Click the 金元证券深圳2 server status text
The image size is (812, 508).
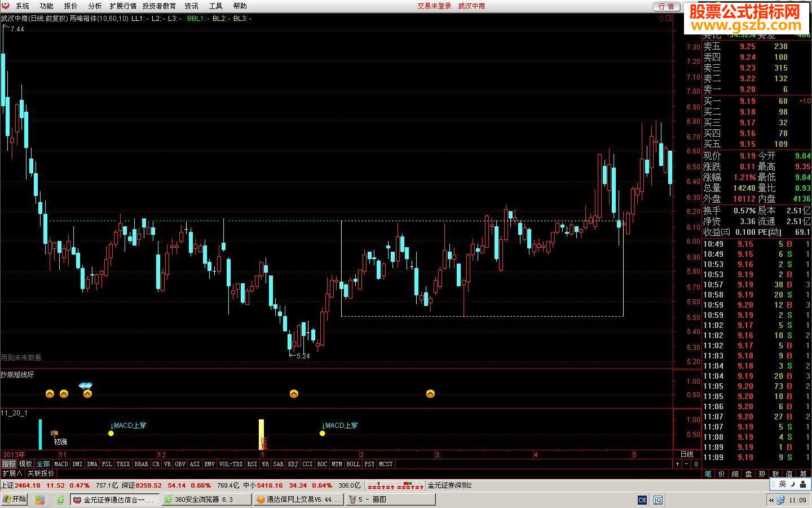449,485
